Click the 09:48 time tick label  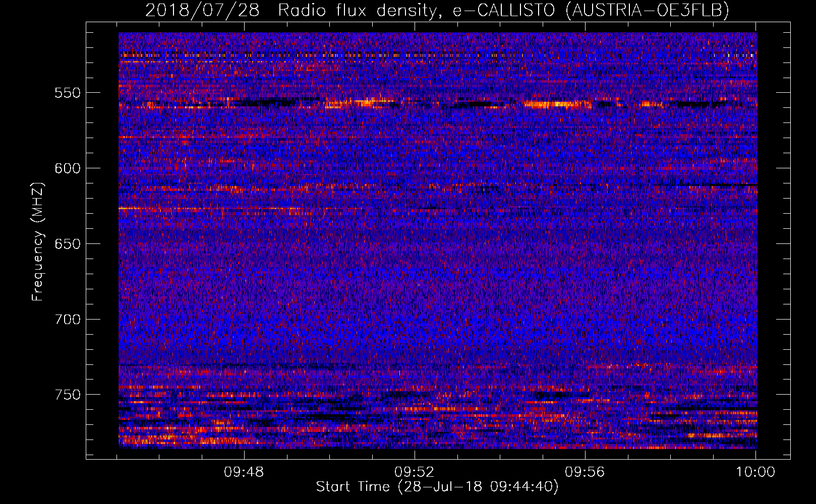tap(244, 472)
